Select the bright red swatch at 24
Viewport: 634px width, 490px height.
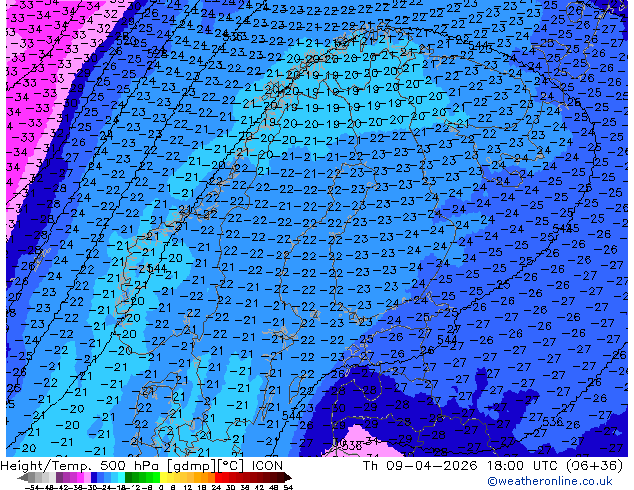click(x=218, y=477)
